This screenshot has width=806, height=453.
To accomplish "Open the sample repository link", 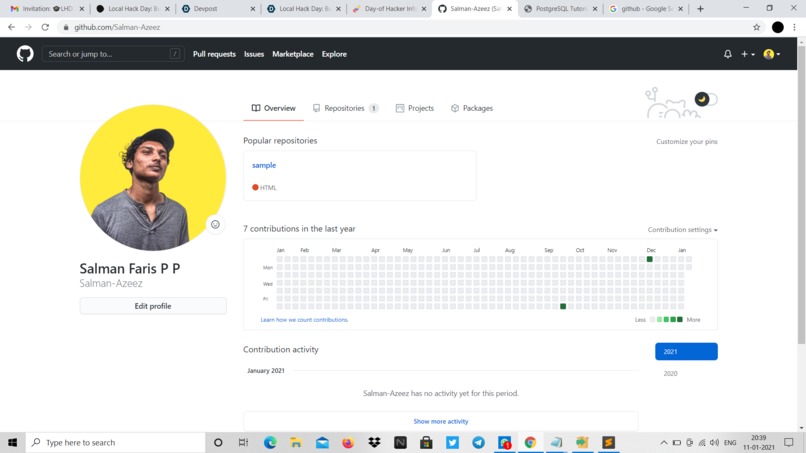I will click(x=264, y=165).
